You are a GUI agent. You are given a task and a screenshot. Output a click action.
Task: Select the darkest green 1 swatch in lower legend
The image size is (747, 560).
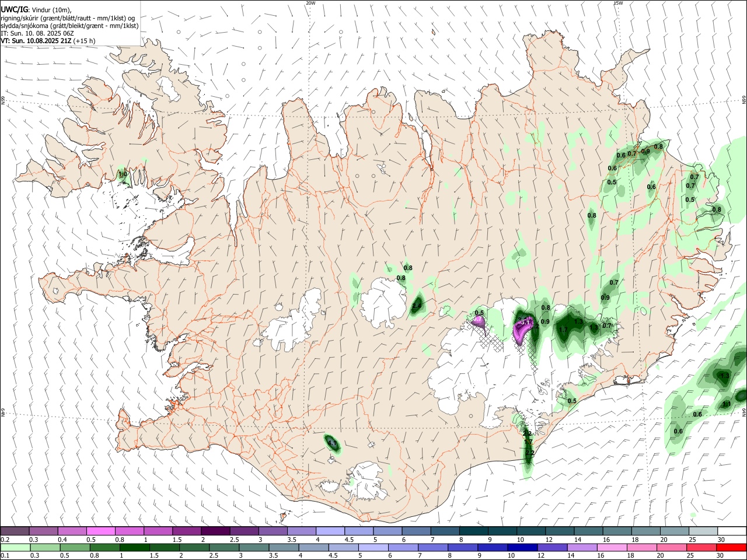[x=134, y=547]
